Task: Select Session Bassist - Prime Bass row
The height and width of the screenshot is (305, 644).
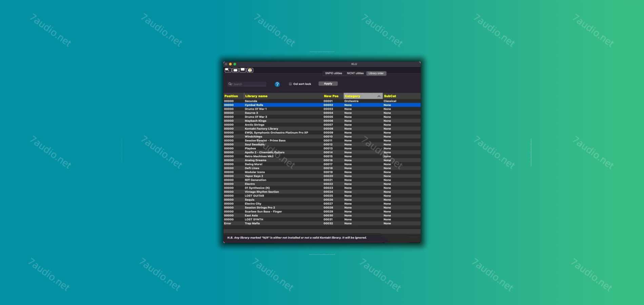Action: (x=322, y=141)
